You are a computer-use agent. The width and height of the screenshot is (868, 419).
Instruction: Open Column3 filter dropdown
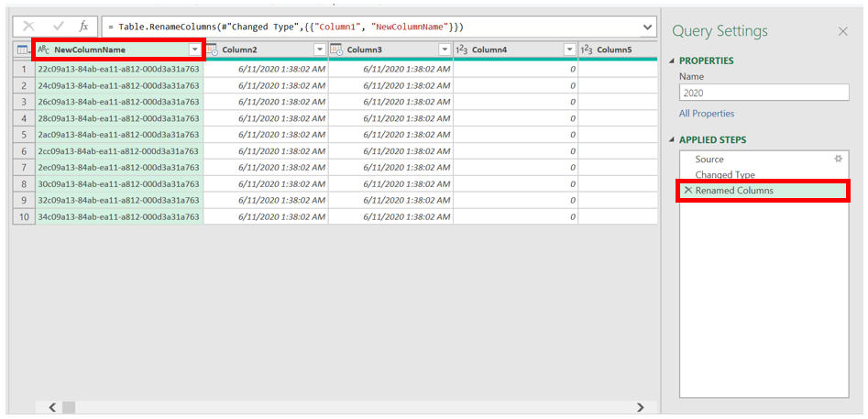tap(445, 50)
